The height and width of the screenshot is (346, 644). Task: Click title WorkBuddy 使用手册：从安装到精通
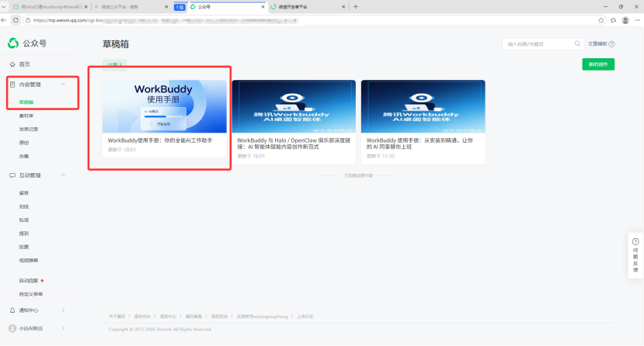click(419, 144)
